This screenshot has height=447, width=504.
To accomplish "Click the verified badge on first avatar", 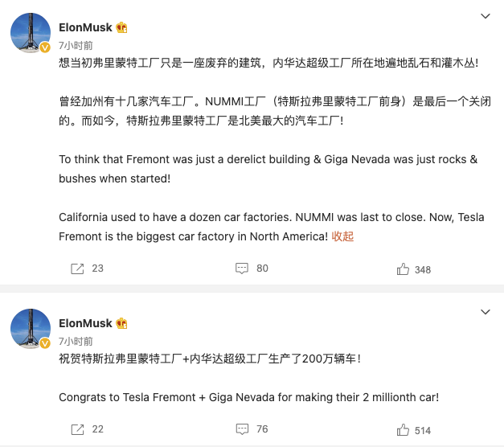I will point(46,48).
